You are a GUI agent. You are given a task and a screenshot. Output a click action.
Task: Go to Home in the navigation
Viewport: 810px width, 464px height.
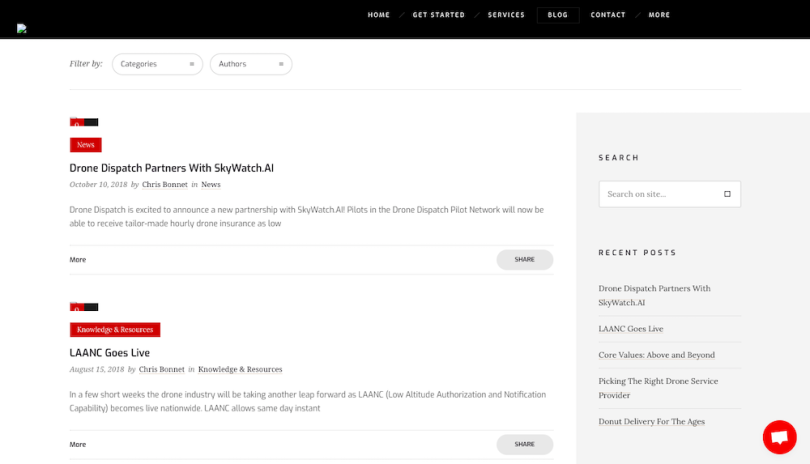(379, 15)
